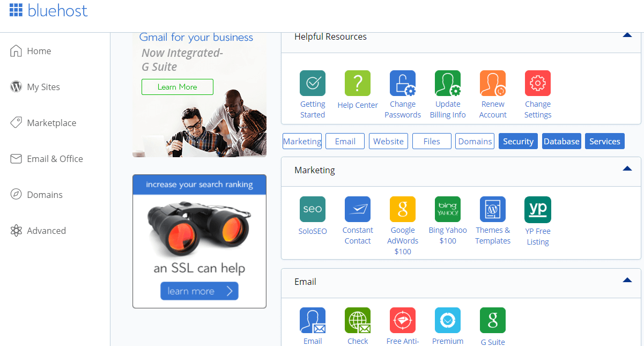Click learn more on SSL banner
The height and width of the screenshot is (346, 644).
click(199, 291)
